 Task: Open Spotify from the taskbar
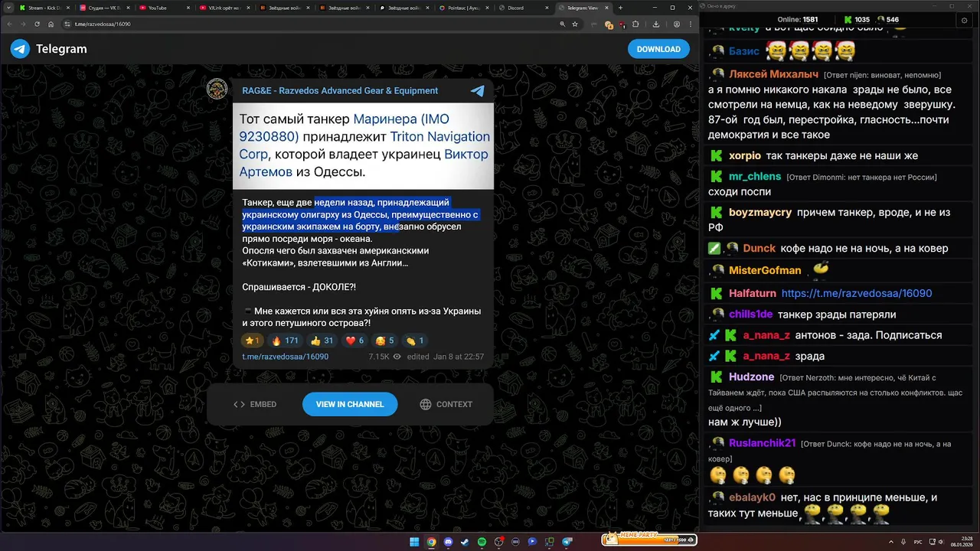tap(482, 542)
